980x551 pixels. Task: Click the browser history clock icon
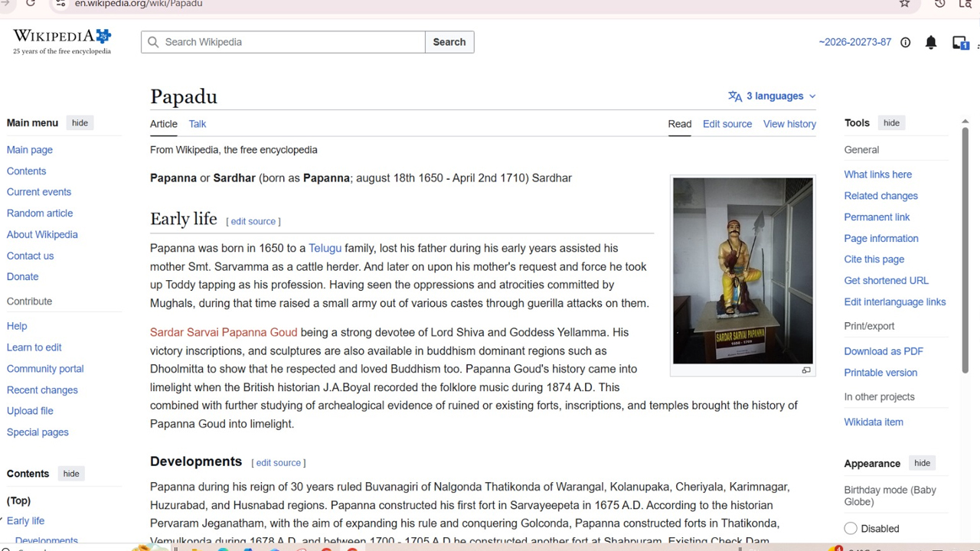pyautogui.click(x=940, y=4)
